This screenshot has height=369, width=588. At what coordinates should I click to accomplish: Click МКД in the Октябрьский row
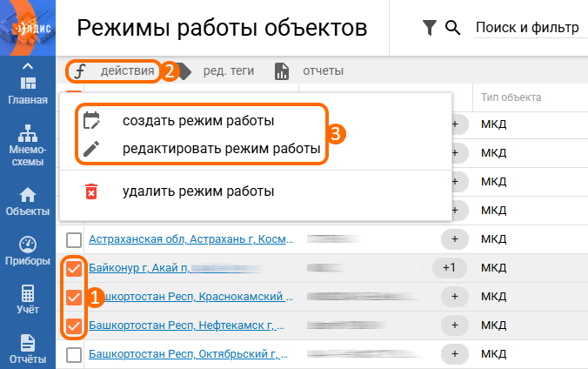(494, 354)
